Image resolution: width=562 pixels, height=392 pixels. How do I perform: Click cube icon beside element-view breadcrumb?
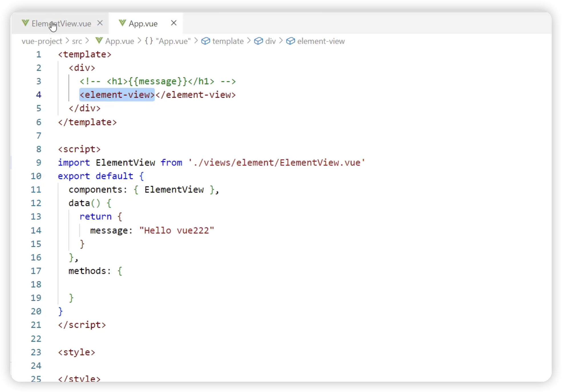click(x=290, y=41)
